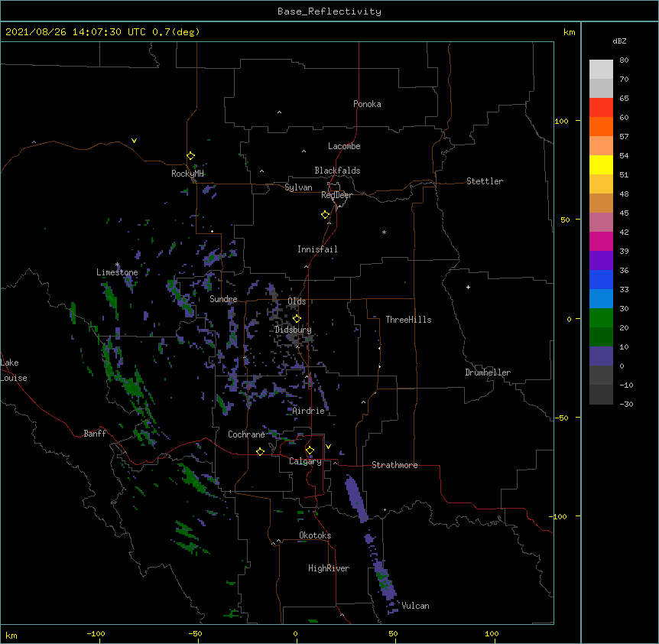Click the Sylvan town label
This screenshot has width=659, height=644.
tap(298, 187)
